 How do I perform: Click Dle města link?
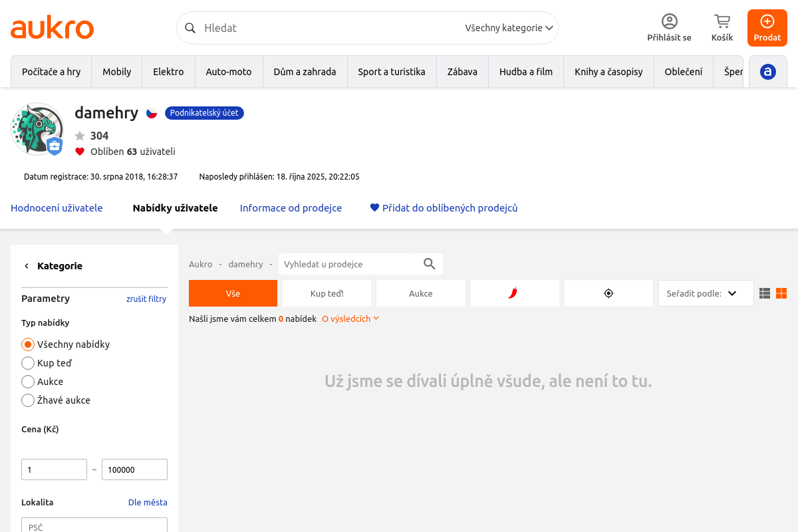click(x=148, y=503)
